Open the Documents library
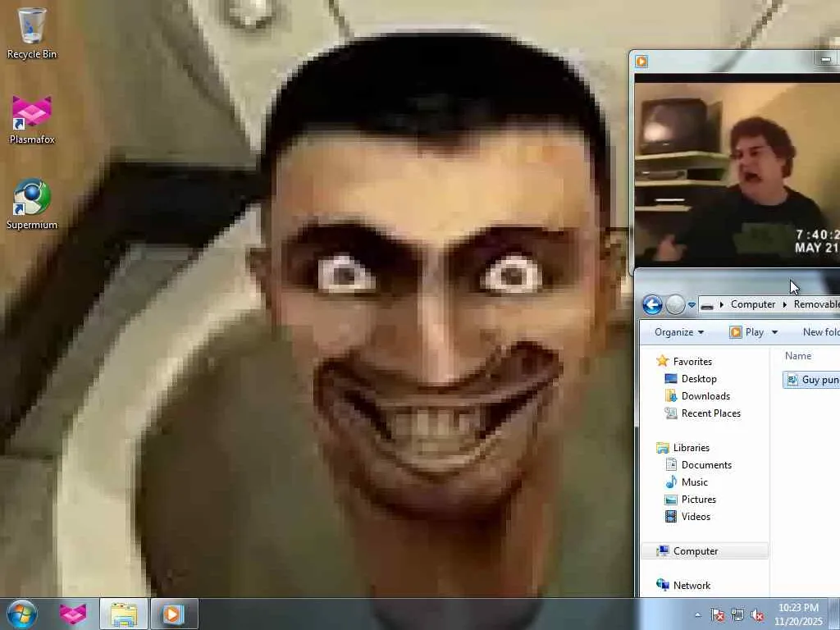Viewport: 840px width, 630px height. click(706, 465)
